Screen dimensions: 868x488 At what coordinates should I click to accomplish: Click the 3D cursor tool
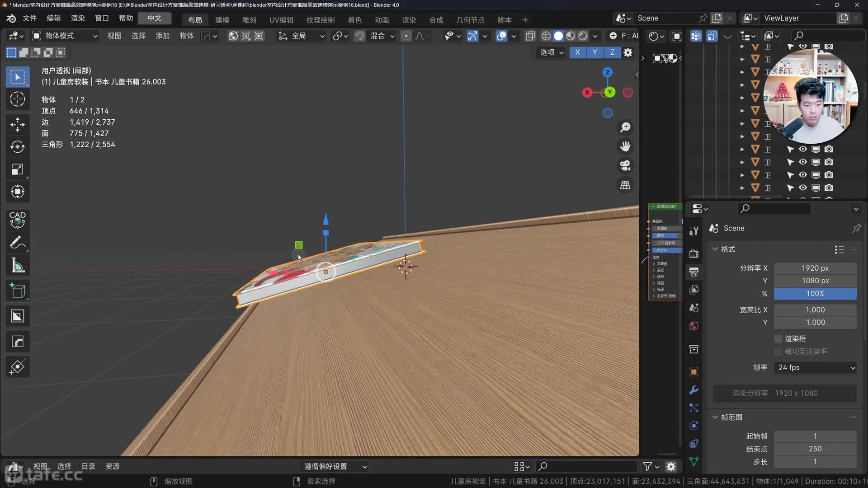[18, 99]
